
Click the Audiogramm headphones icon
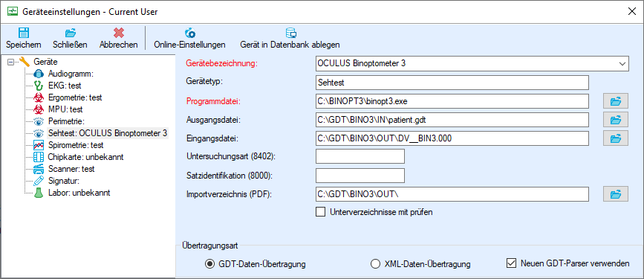tap(38, 74)
